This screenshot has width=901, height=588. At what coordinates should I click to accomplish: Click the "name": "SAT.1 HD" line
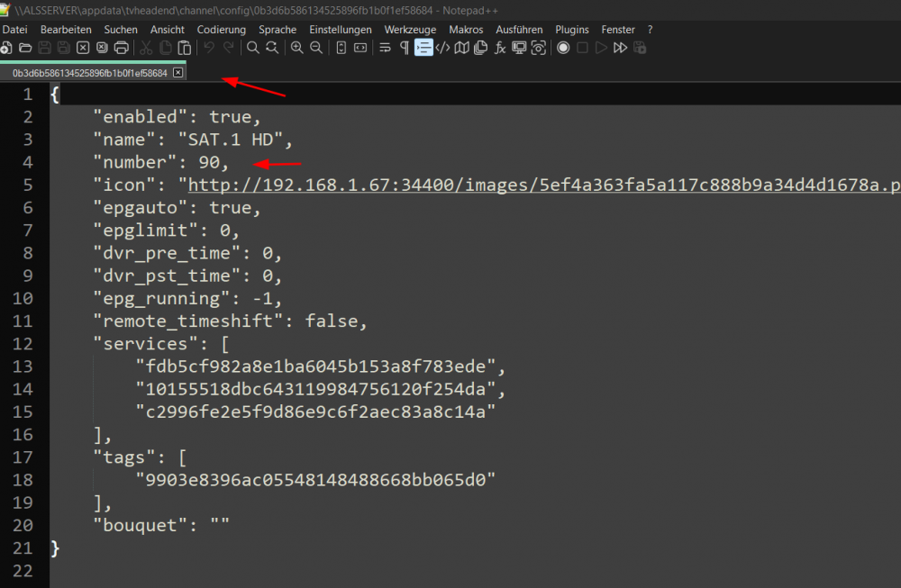coord(193,140)
